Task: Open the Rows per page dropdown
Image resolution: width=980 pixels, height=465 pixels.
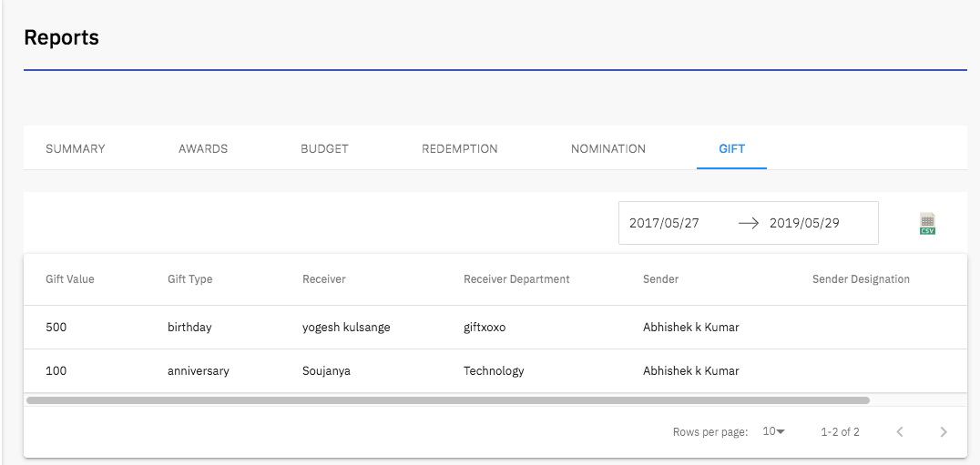Action: [x=774, y=431]
